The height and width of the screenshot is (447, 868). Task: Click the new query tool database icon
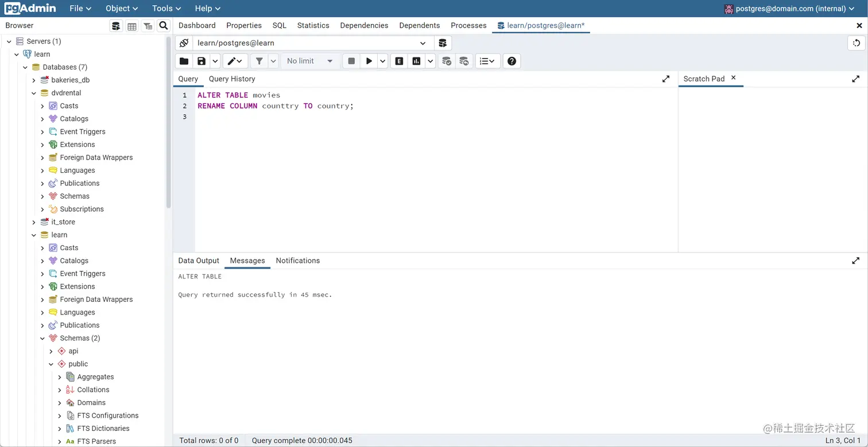443,43
